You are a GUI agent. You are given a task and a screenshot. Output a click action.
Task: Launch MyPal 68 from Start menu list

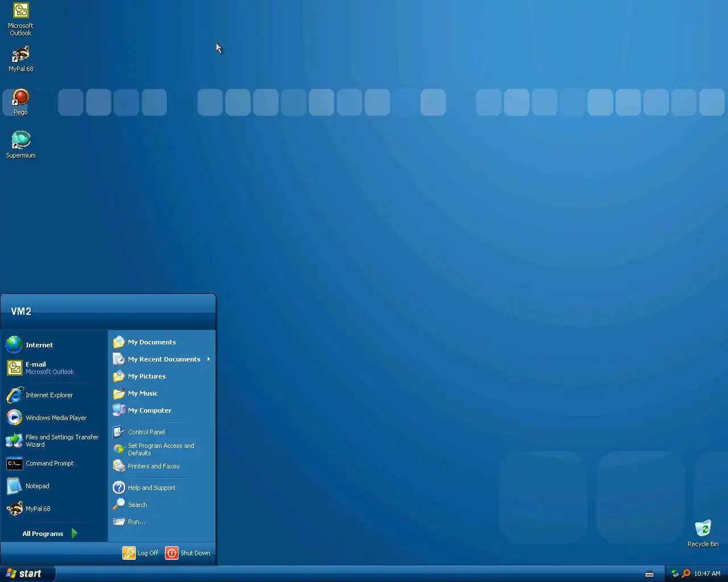54,509
